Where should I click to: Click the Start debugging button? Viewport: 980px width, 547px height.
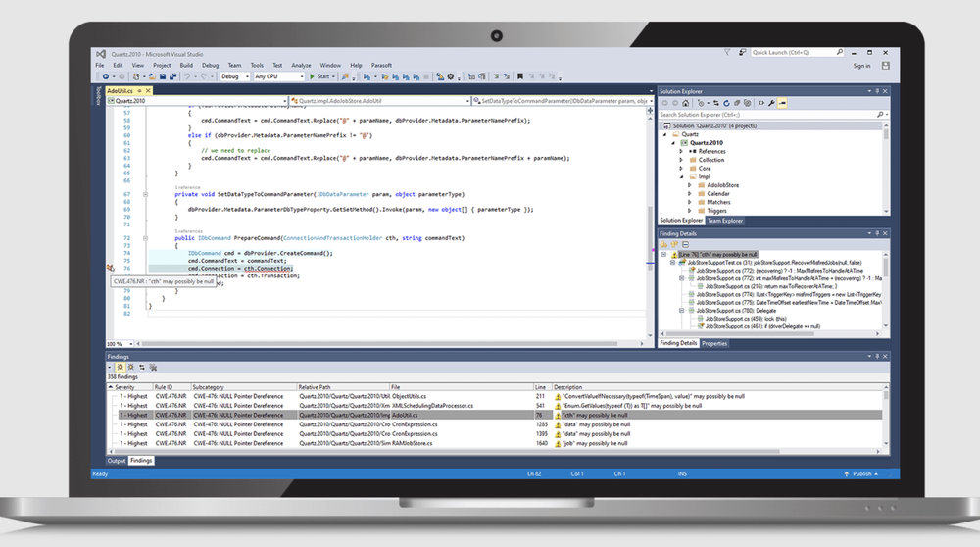click(319, 76)
